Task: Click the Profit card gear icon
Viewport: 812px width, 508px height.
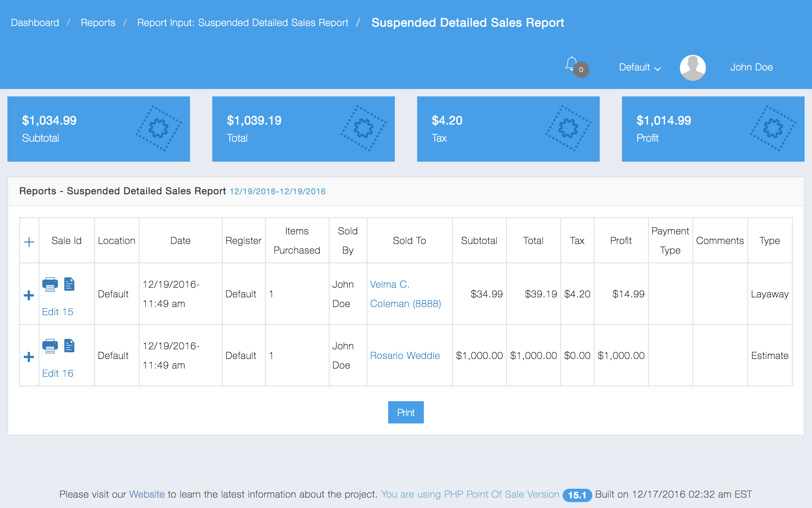Action: pyautogui.click(x=773, y=128)
